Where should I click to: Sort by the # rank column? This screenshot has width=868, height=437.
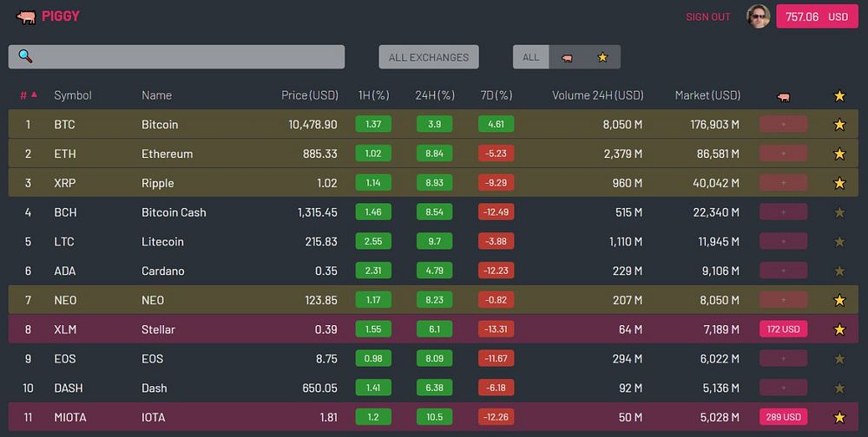(x=29, y=95)
